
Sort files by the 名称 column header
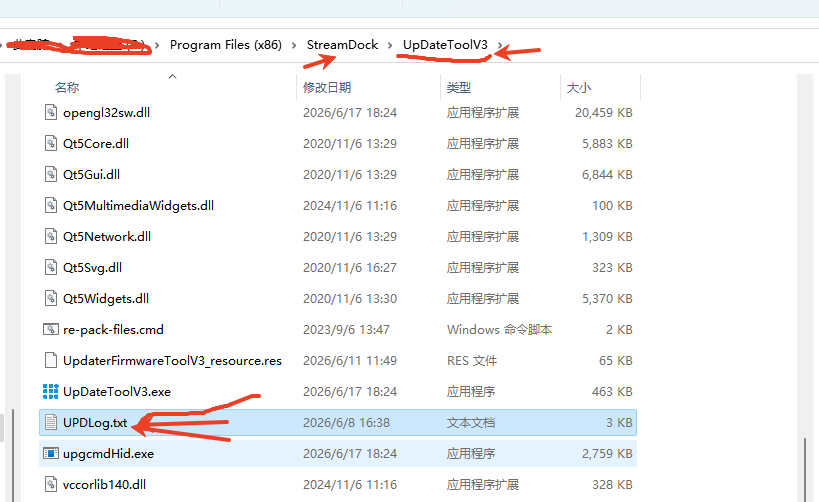click(67, 87)
